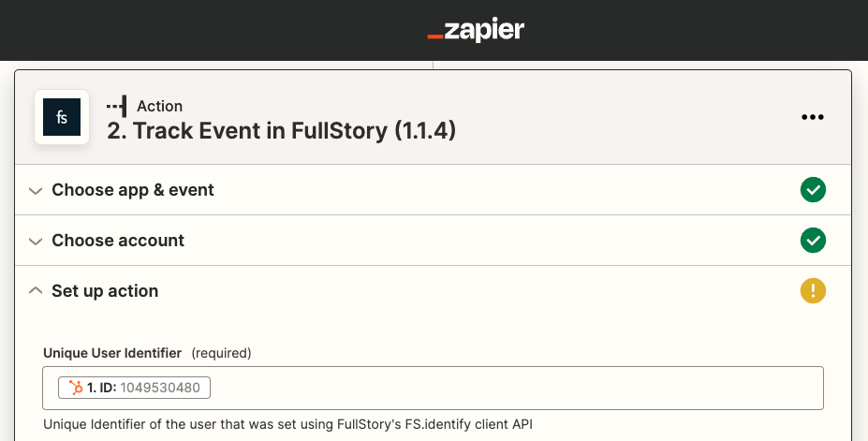Click the FullStory fs app icon

[62, 117]
